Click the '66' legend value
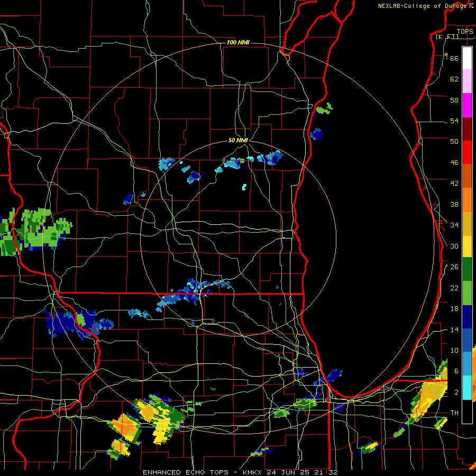 454,58
